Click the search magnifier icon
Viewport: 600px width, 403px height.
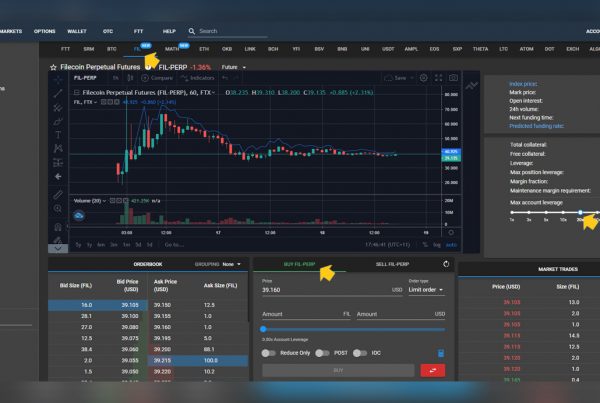pos(192,31)
